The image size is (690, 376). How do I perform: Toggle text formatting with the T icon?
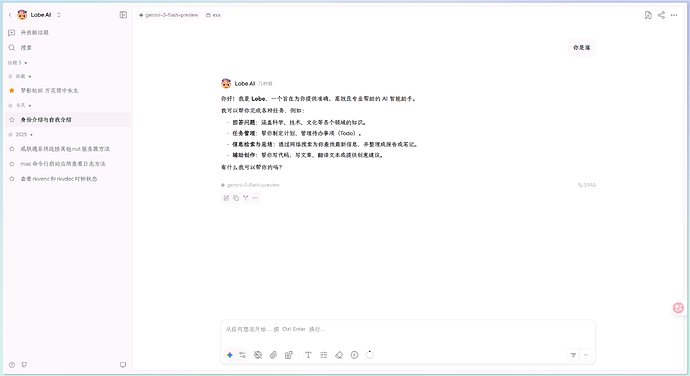(308, 355)
